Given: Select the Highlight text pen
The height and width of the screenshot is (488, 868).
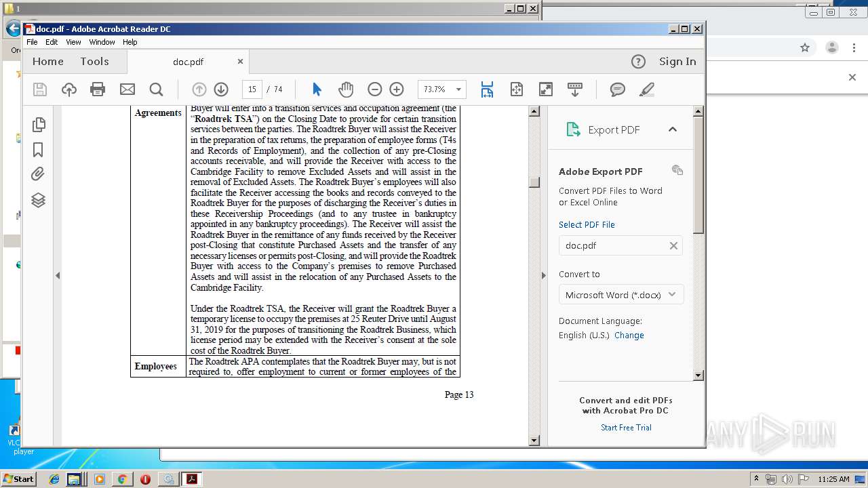Looking at the screenshot, I should (x=646, y=89).
